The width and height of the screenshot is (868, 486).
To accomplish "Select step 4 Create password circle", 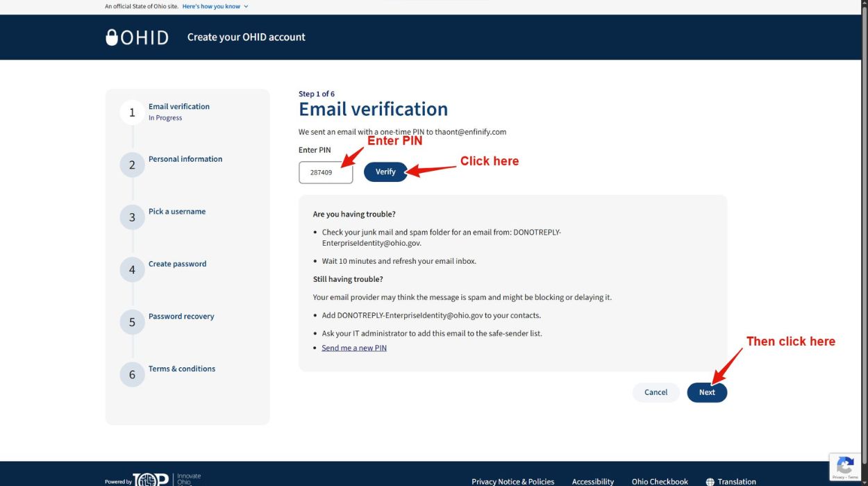I will (132, 269).
